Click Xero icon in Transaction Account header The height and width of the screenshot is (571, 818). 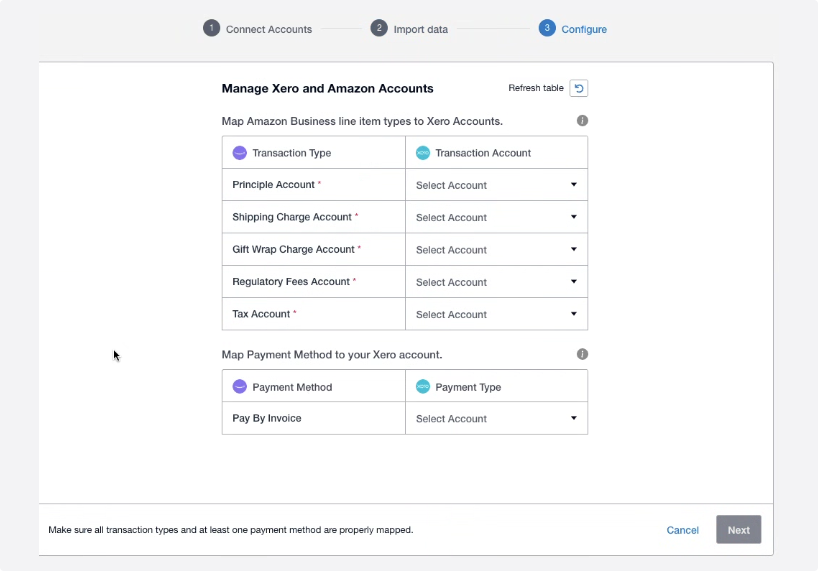422,153
